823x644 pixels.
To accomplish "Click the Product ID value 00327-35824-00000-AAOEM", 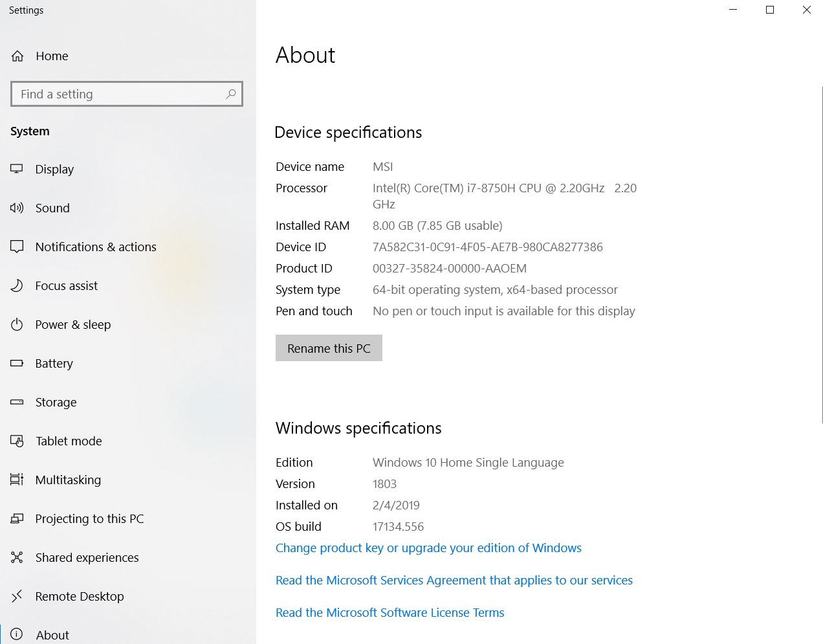I will (x=450, y=268).
